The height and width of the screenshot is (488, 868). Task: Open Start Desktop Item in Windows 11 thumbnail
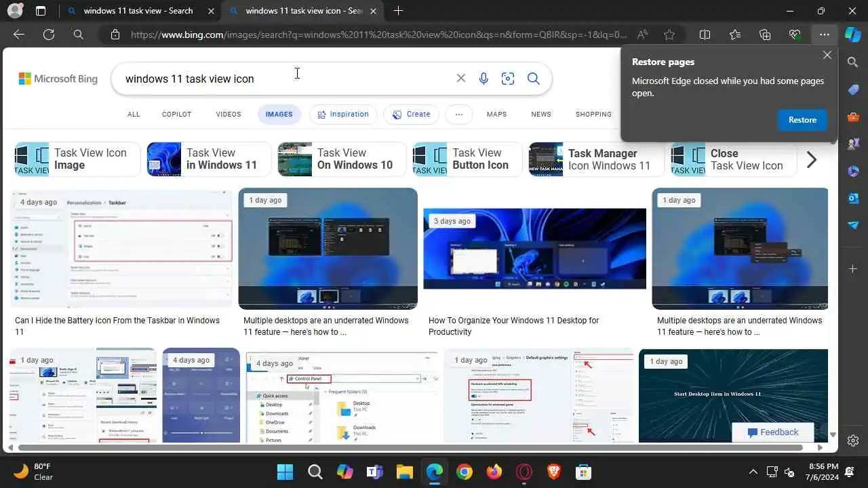coord(733,395)
